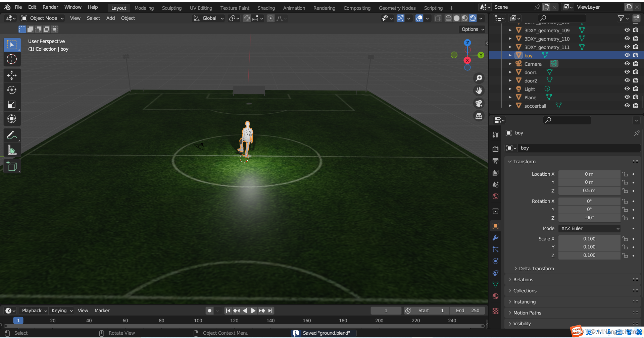The image size is (644, 338).
Task: Open the File menu
Action: click(18, 7)
